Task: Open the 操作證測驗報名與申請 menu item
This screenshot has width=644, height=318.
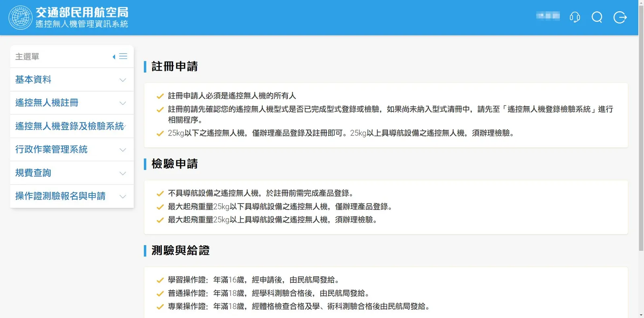Action: tap(72, 197)
